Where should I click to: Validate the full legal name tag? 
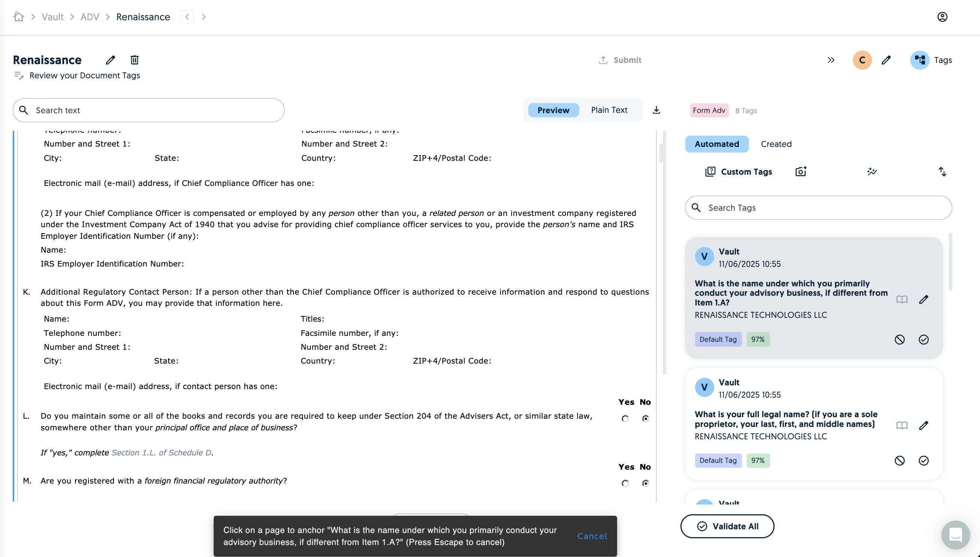[x=923, y=461]
